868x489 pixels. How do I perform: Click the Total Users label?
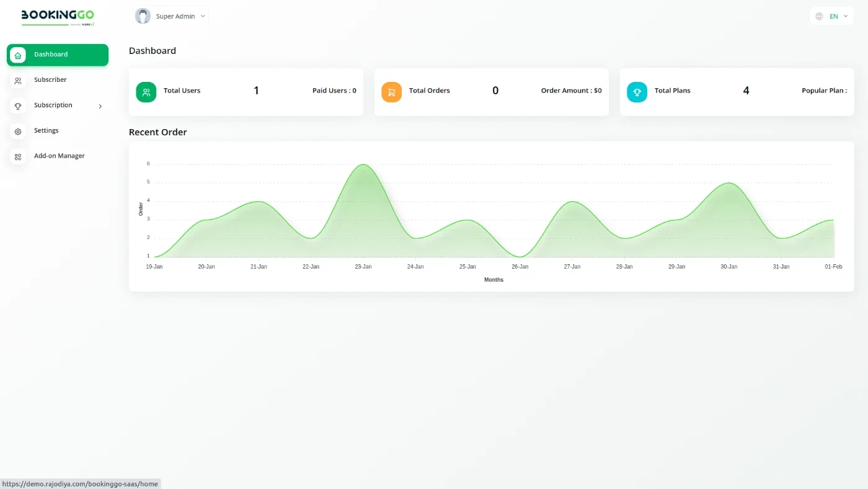182,91
